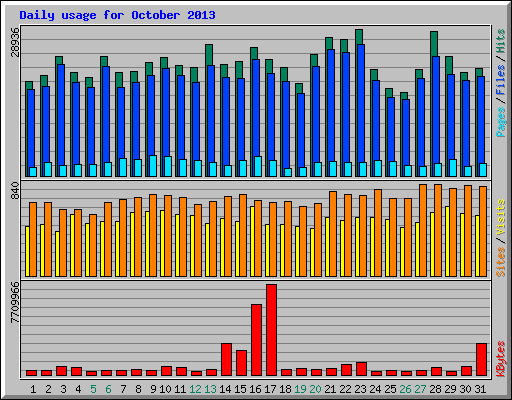512x400 pixels.
Task: Click the red KBytes bar for day 31
Action: [481, 360]
